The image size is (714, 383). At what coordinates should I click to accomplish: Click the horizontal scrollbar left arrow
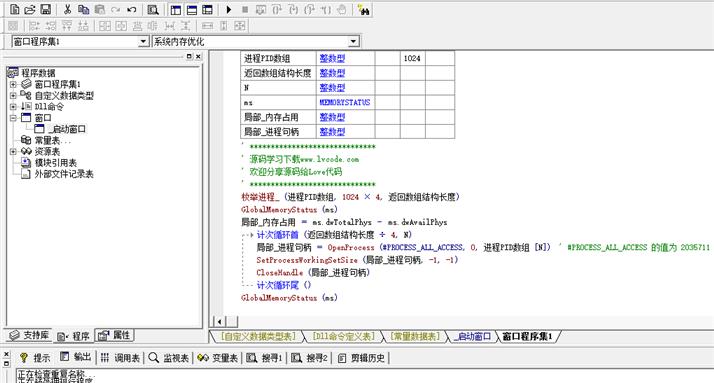(219, 322)
